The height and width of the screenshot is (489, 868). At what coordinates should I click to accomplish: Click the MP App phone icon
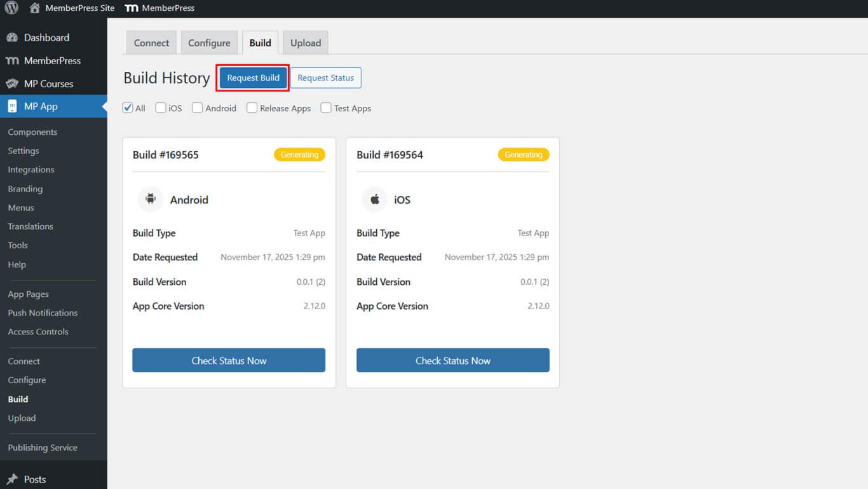tap(12, 107)
